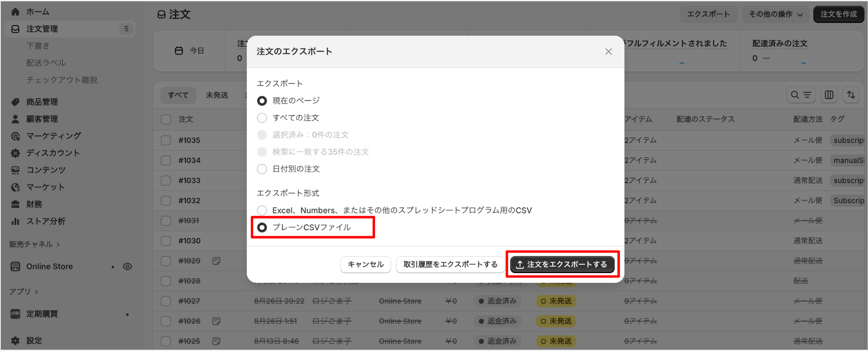The width and height of the screenshot is (868, 351).
Task: Open the column edit icon
Action: click(x=829, y=95)
